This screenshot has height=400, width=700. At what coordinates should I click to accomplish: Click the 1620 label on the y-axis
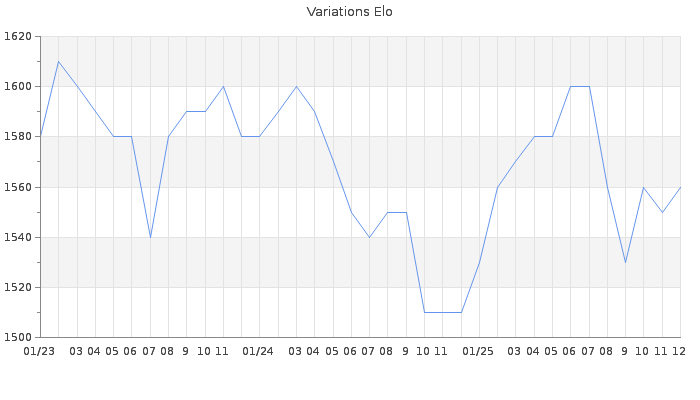(17, 36)
